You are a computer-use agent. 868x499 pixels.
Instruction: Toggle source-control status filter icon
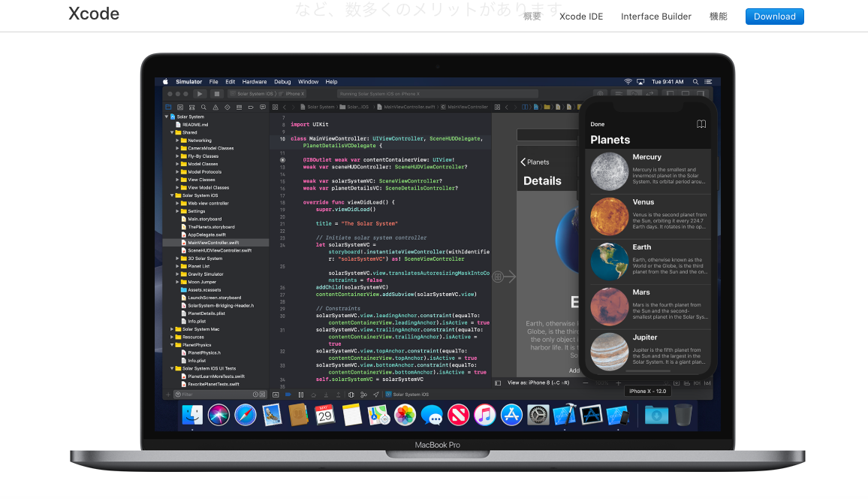(x=262, y=395)
